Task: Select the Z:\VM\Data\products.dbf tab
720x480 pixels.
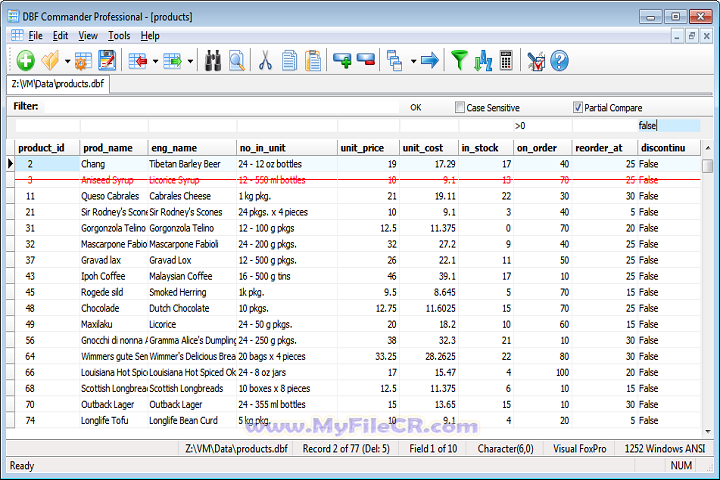Action: 58,84
